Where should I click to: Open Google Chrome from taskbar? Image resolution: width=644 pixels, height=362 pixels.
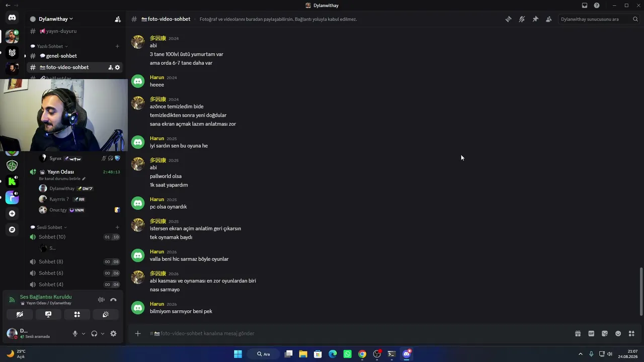362,354
